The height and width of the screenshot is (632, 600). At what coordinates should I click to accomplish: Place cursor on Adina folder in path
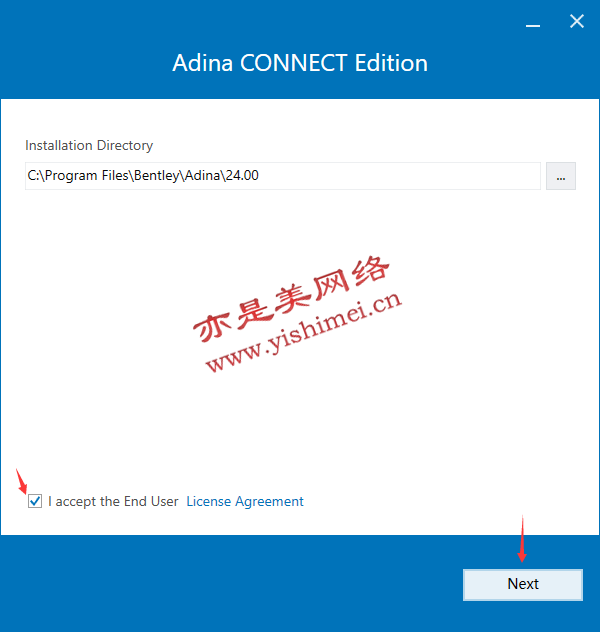pyautogui.click(x=202, y=175)
